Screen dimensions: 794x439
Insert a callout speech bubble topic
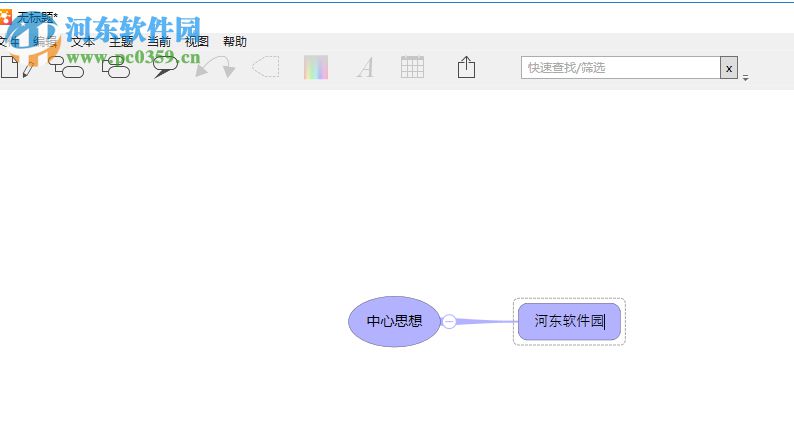coord(165,67)
